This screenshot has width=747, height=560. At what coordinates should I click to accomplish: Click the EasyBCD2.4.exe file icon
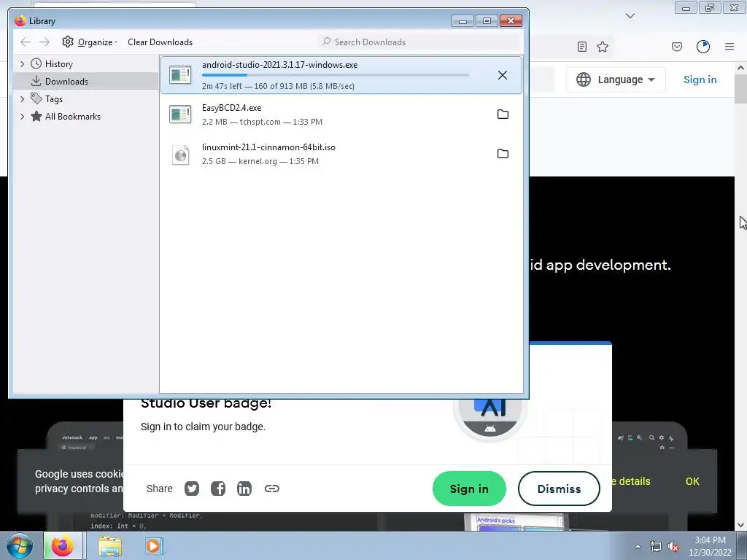pyautogui.click(x=181, y=114)
